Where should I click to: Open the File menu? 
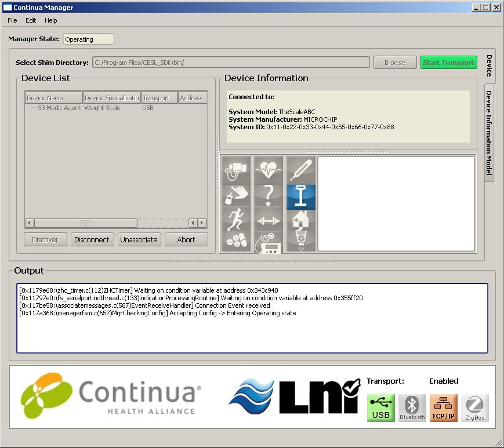tap(12, 20)
